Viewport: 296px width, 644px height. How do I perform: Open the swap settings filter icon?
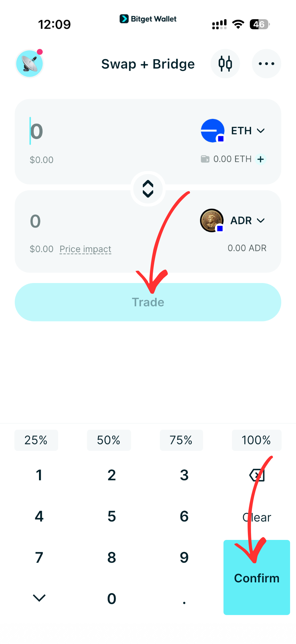[x=225, y=64]
